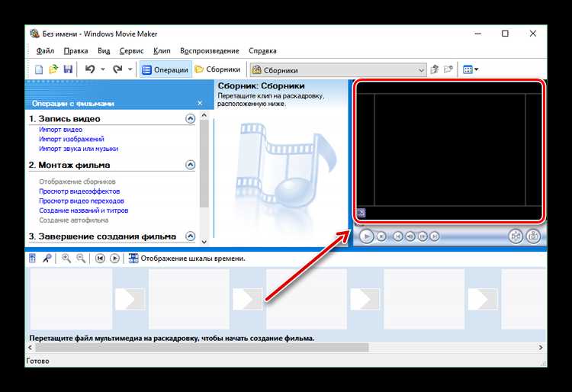572x392 pixels.
Task: Jump forward in preview monitor
Action: pyautogui.click(x=435, y=236)
